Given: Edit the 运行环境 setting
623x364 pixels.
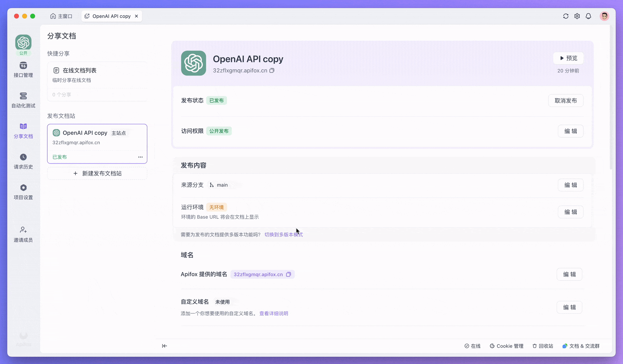Looking at the screenshot, I should pos(570,212).
